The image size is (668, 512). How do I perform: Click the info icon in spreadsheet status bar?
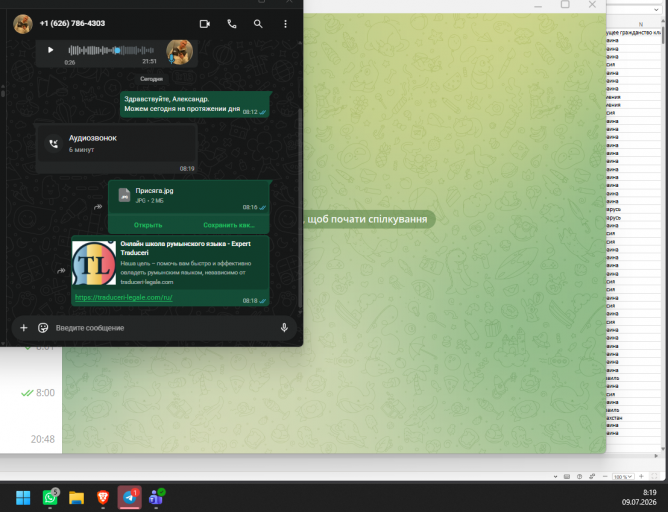579,476
